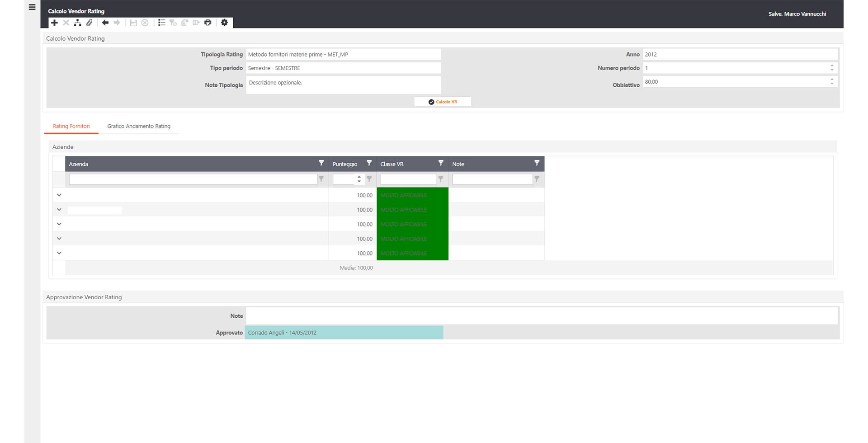The image size is (868, 443).
Task: Open the hamburger menu
Action: [x=32, y=7]
